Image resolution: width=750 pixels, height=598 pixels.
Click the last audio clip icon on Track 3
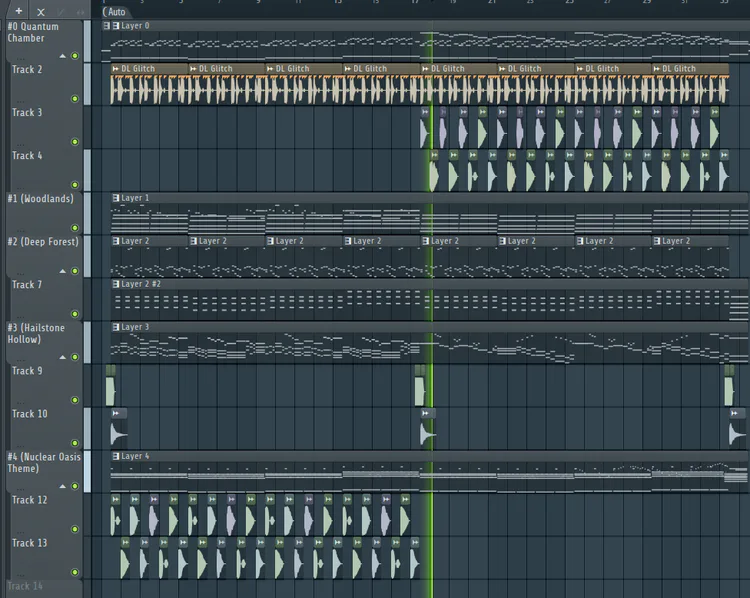pos(715,111)
